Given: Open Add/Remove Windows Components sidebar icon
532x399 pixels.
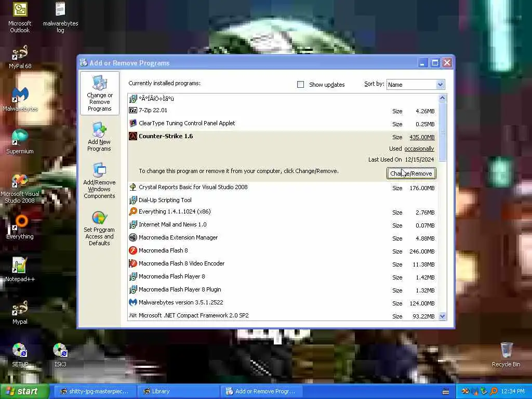Looking at the screenshot, I should pyautogui.click(x=99, y=181).
